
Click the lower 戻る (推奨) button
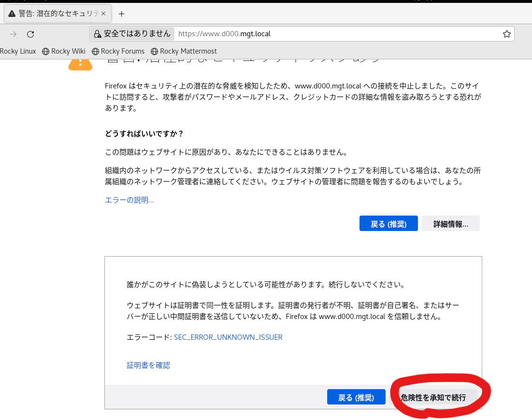356,397
